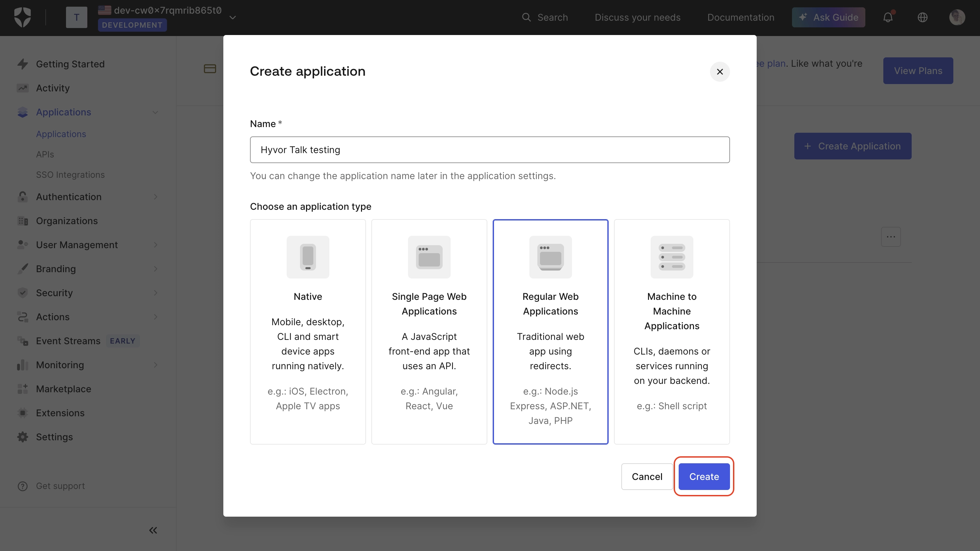Click the Machine to Machine server icon

point(671,257)
